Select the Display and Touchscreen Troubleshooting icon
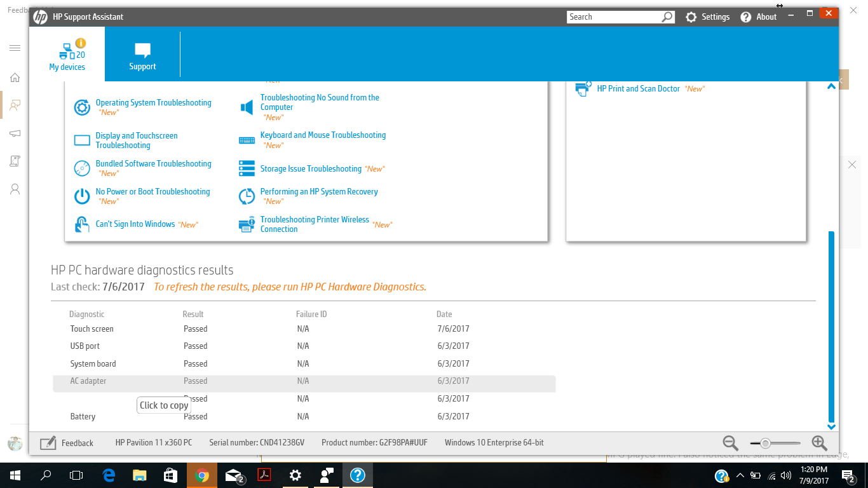The height and width of the screenshot is (488, 868). pos(81,140)
